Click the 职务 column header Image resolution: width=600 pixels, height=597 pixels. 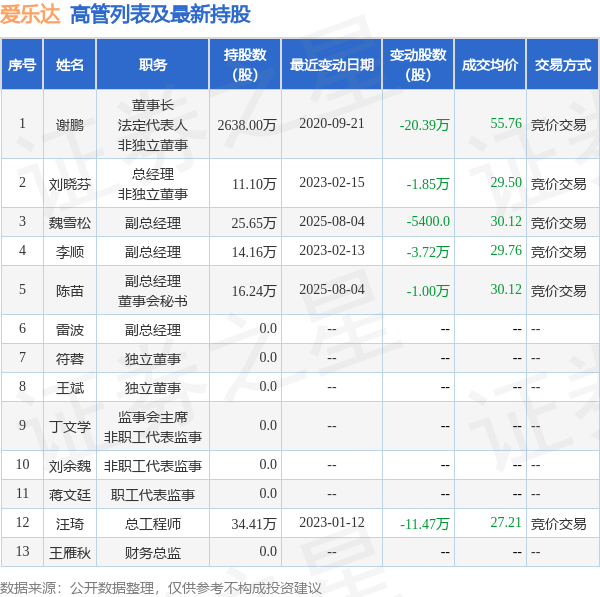[x=153, y=64]
